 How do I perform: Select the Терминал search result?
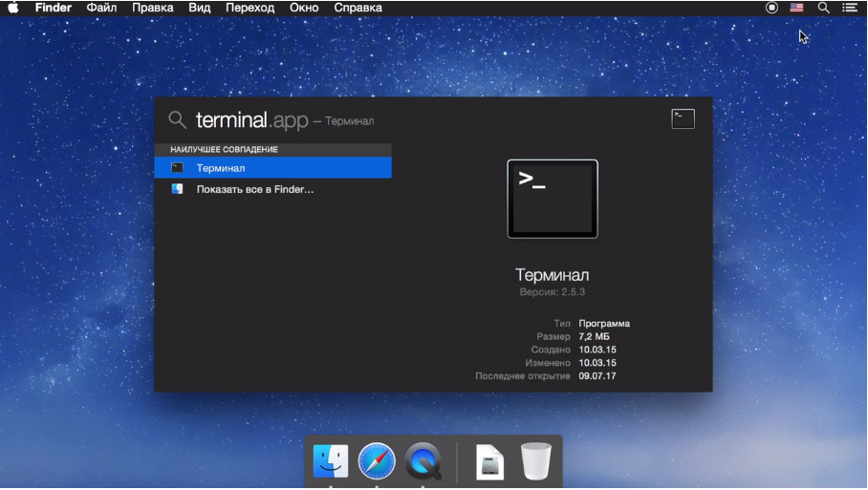pyautogui.click(x=272, y=168)
